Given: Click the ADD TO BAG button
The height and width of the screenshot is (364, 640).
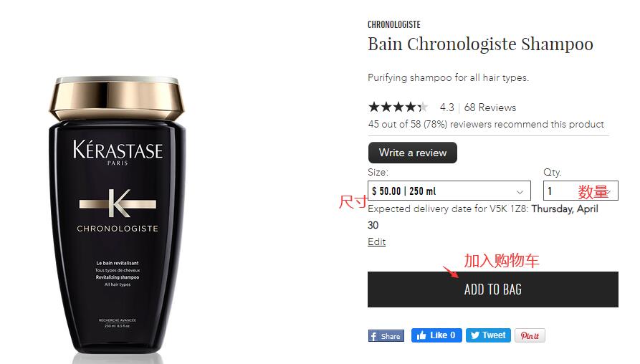Looking at the screenshot, I should [492, 289].
